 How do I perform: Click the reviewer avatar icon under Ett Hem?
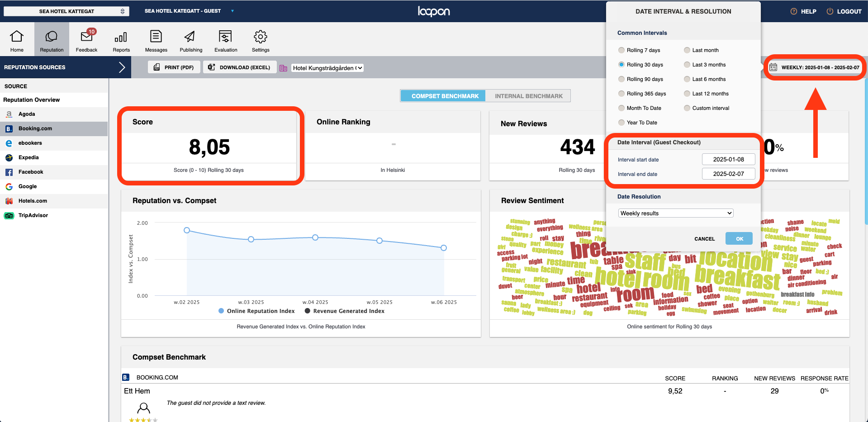pyautogui.click(x=143, y=408)
